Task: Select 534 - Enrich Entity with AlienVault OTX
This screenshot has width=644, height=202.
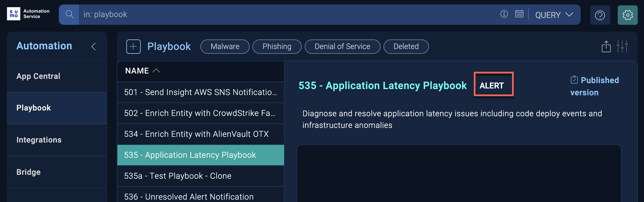Action: click(x=196, y=134)
